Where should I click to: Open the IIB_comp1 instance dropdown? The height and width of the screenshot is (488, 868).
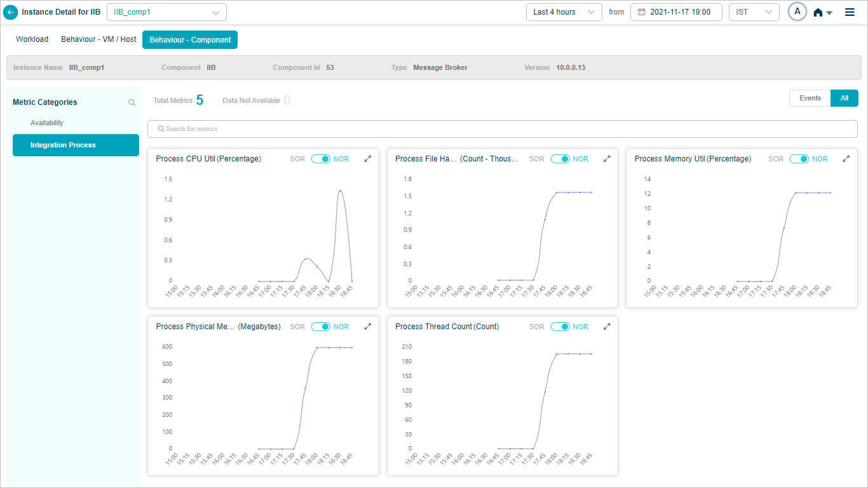166,12
